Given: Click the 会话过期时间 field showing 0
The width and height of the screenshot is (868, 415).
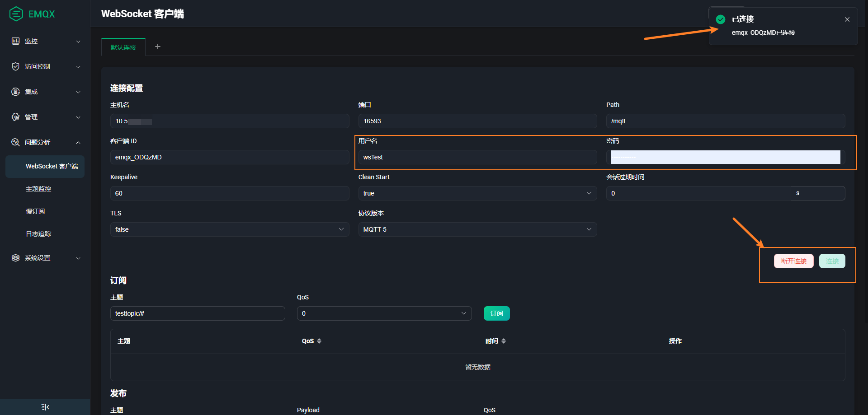Looking at the screenshot, I should (698, 193).
